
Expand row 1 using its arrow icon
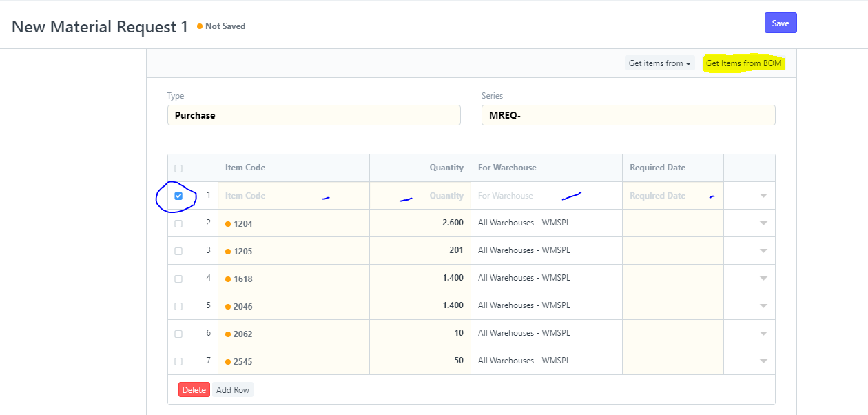763,196
